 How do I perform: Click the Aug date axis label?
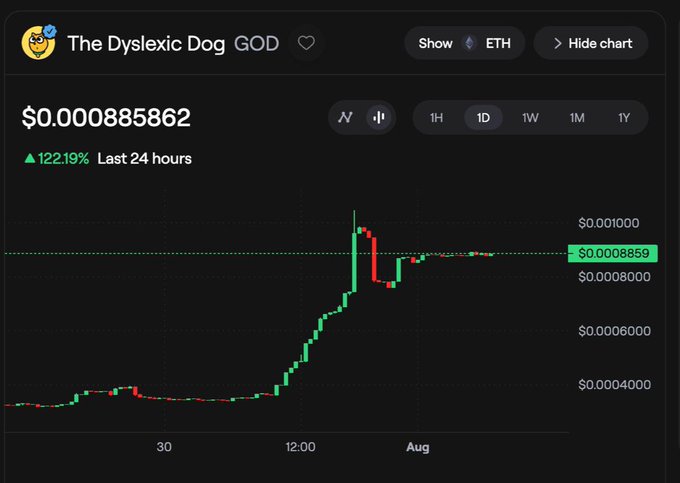[418, 447]
